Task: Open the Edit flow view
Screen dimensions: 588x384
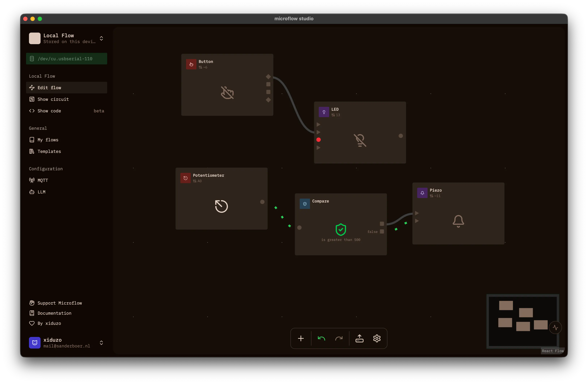Action: tap(66, 88)
